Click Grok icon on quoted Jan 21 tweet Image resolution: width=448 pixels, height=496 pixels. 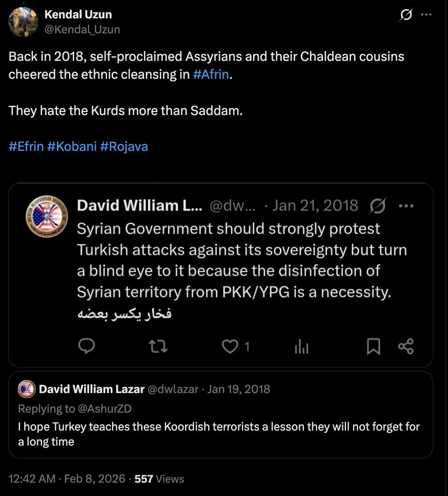pos(378,206)
